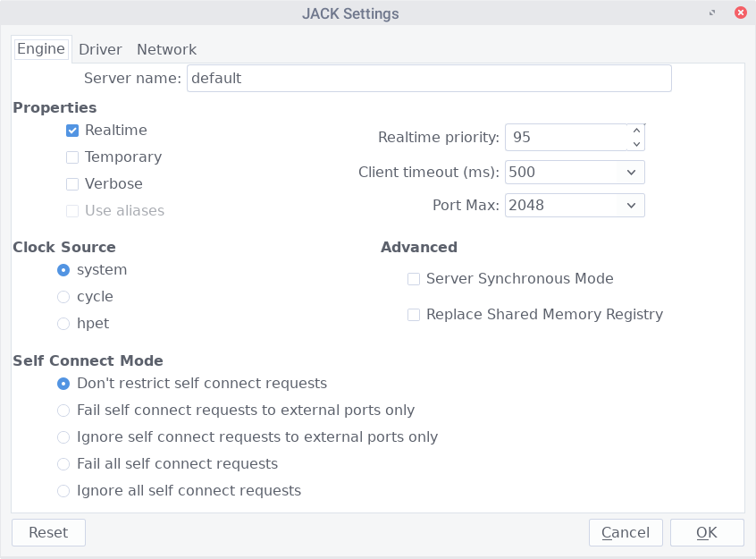This screenshot has height=559, width=756.
Task: Check Server Synchronous Mode
Action: (x=414, y=279)
